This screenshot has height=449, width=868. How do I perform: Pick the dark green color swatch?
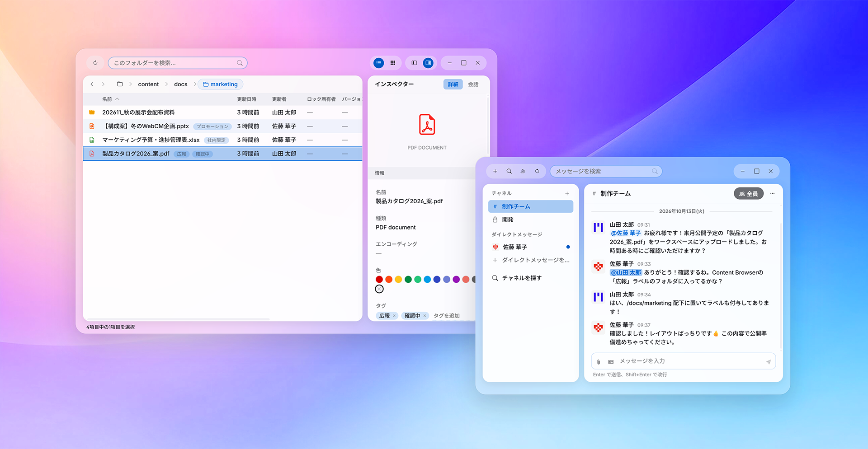coord(408,280)
